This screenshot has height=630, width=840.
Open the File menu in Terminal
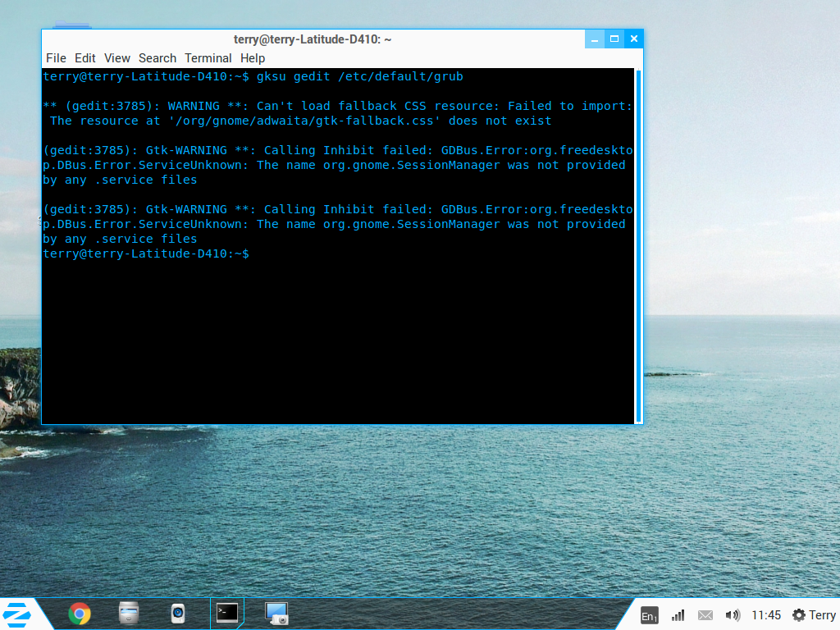point(56,58)
